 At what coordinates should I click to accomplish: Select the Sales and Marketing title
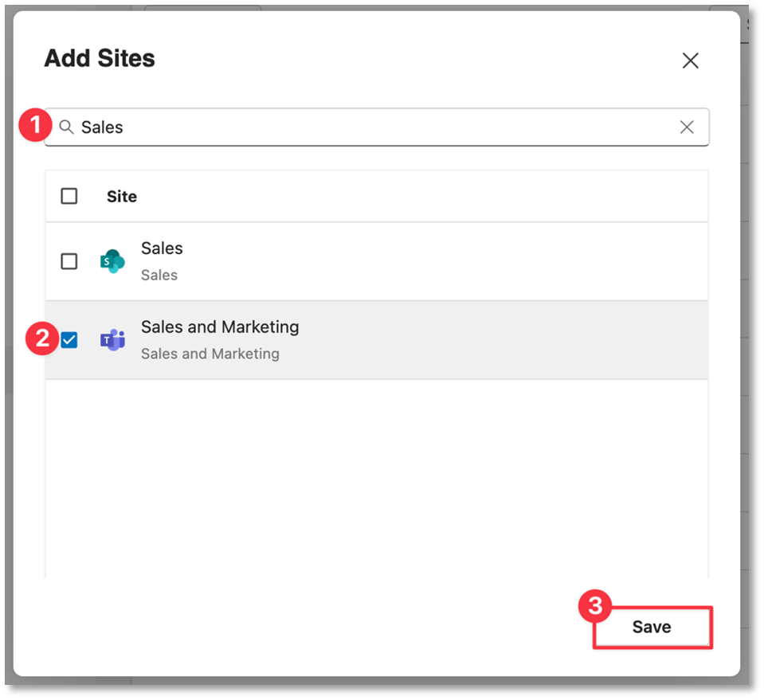pos(220,327)
